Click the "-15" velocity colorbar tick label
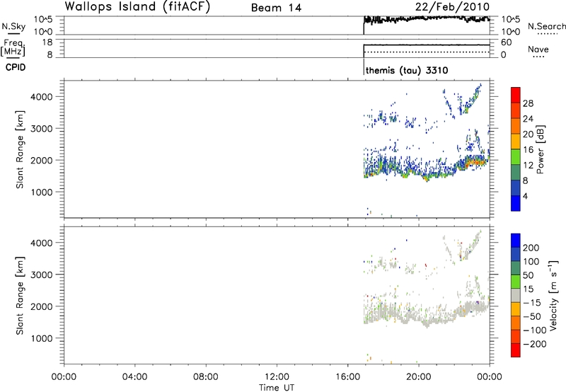The width and height of the screenshot is (566, 392). (532, 303)
